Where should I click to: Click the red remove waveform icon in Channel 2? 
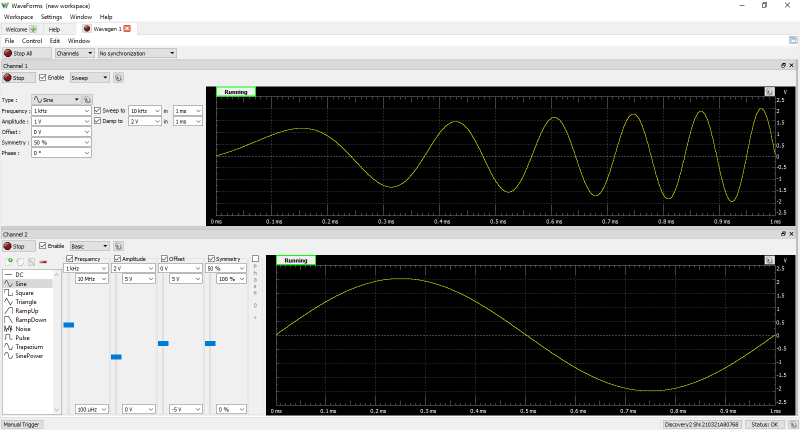pos(44,260)
